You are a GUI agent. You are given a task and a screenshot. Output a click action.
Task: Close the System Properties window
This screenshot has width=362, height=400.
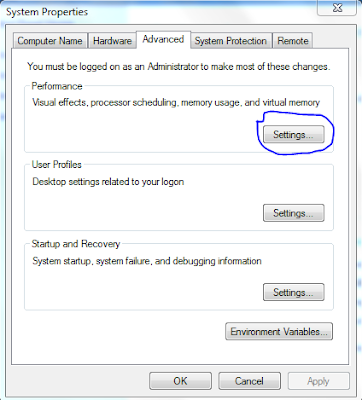[x=337, y=7]
